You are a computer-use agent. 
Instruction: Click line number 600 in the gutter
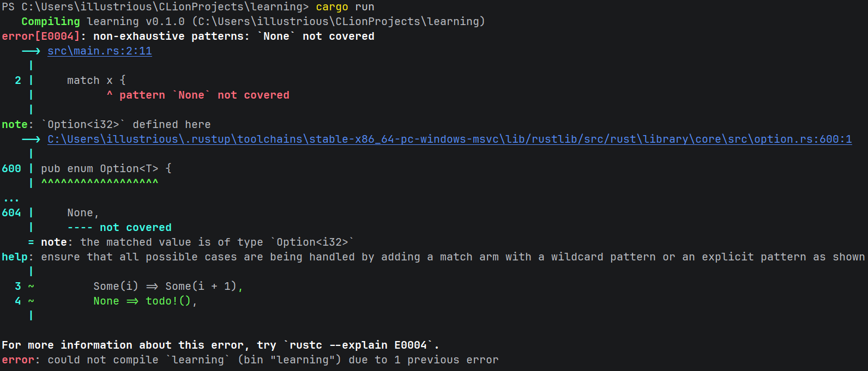pos(11,168)
